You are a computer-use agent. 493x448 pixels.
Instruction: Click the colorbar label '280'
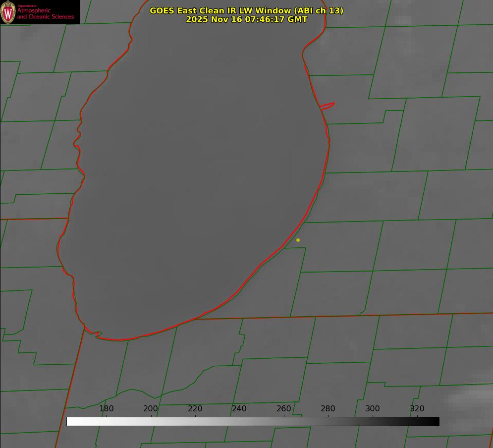328,408
